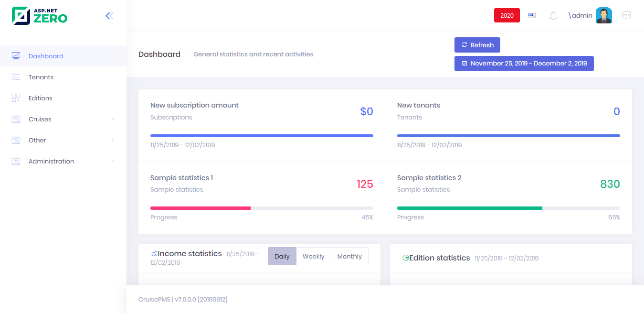Screen dimensions: 644x314
Task: Expand the Other menu arrow
Action: tap(113, 140)
